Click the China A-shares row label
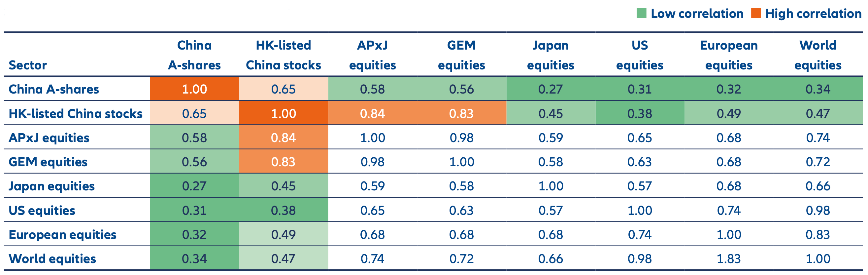 pyautogui.click(x=54, y=89)
